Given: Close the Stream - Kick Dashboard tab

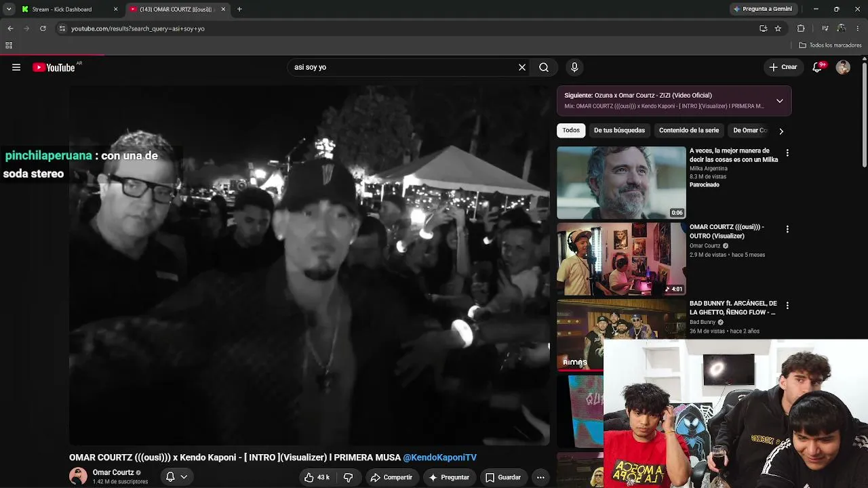Looking at the screenshot, I should (x=115, y=9).
